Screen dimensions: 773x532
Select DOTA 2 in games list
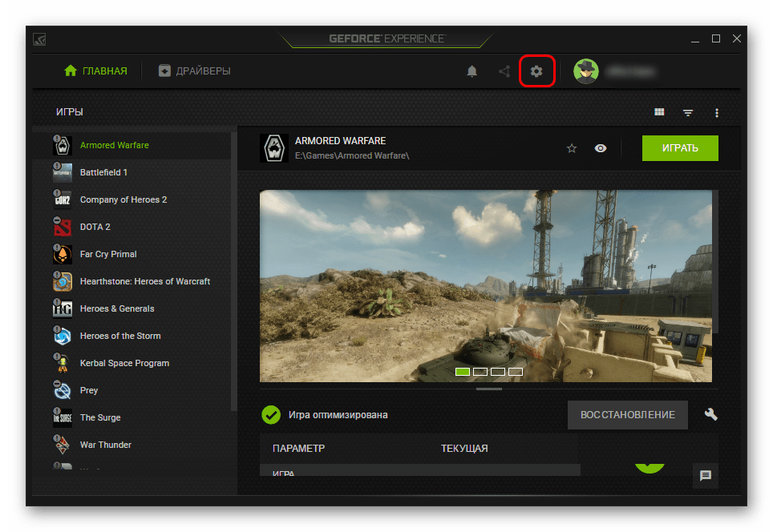[95, 227]
